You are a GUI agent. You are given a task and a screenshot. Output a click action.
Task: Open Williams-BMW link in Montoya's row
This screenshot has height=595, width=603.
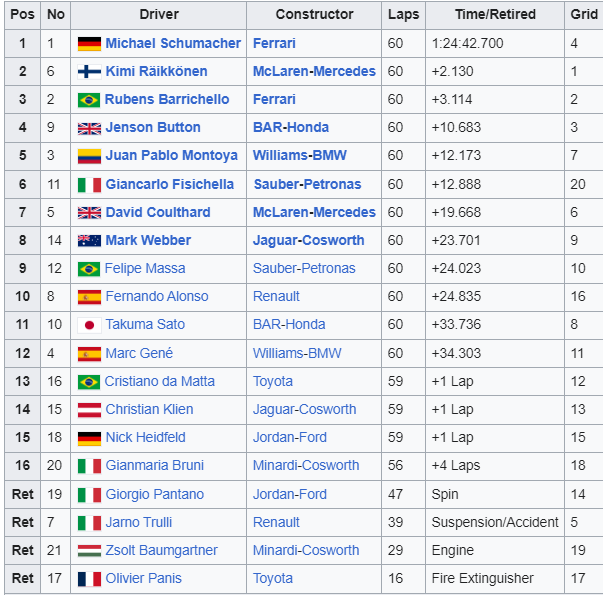pos(300,155)
